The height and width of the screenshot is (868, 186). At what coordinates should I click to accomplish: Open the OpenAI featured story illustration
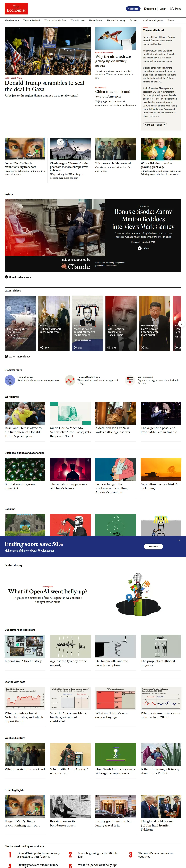pos(138,595)
